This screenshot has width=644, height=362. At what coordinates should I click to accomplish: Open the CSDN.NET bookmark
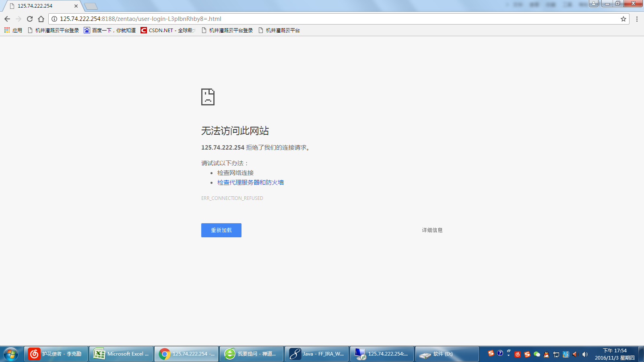168,30
